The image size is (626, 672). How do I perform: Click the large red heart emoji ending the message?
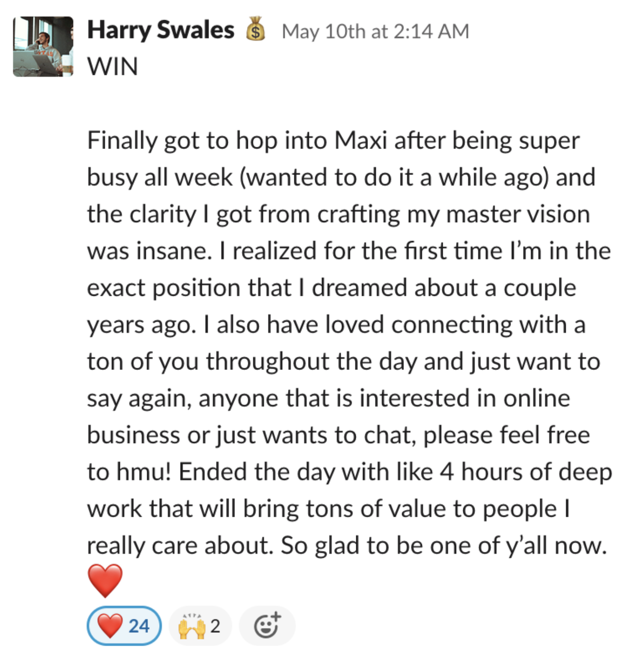(105, 580)
